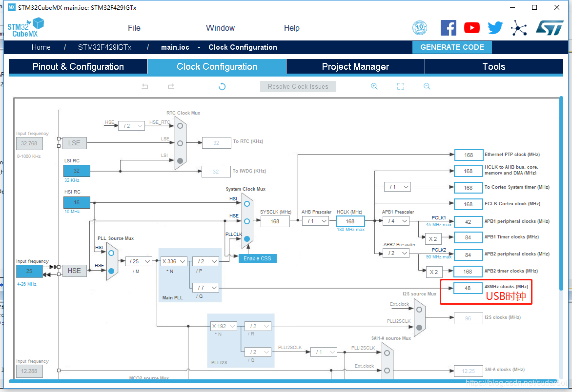Screen dimensions: 572x392
Task: Click the refresh clock tree icon
Action: pyautogui.click(x=222, y=86)
